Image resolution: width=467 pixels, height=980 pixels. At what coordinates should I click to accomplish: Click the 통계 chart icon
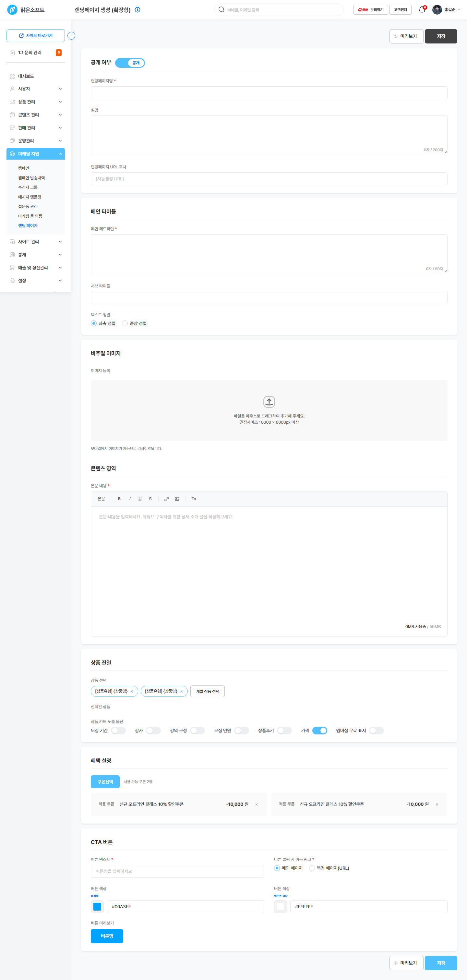point(12,255)
